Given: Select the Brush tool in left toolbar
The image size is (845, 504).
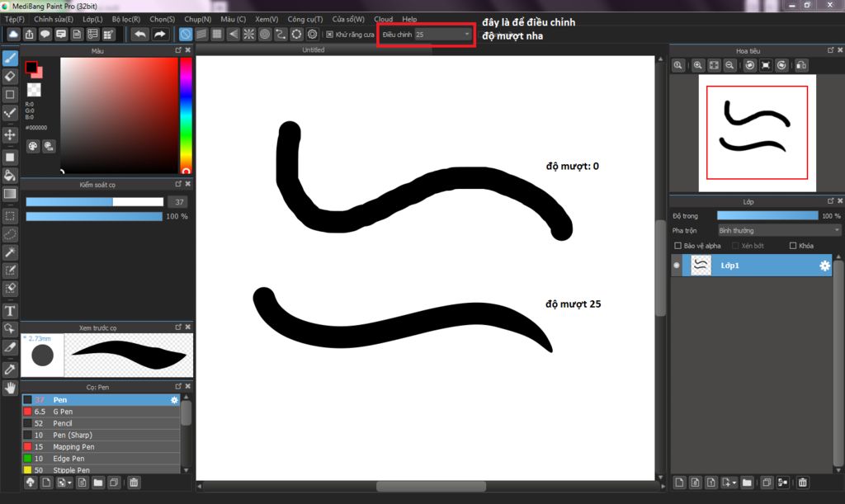Looking at the screenshot, I should [10, 58].
